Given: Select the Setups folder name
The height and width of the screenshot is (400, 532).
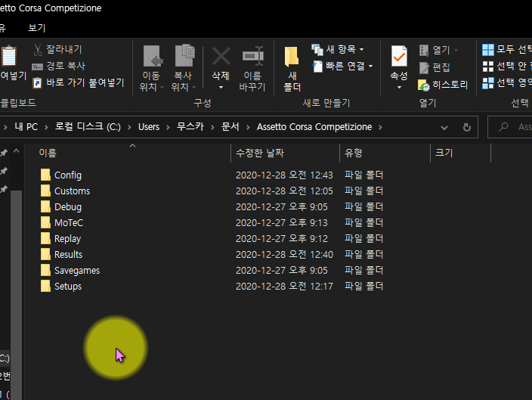Looking at the screenshot, I should click(68, 287).
